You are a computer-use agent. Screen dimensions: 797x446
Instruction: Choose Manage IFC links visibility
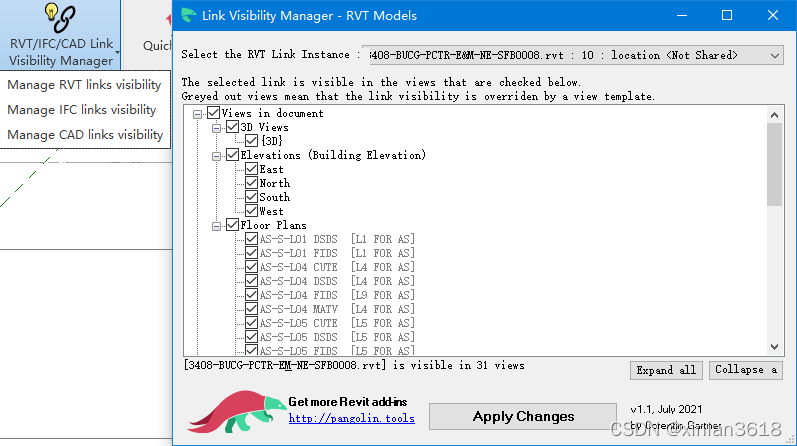point(81,109)
